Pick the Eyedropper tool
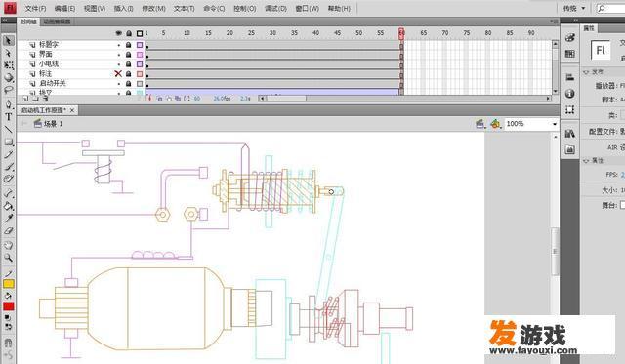This screenshot has height=364, width=625. point(9,218)
